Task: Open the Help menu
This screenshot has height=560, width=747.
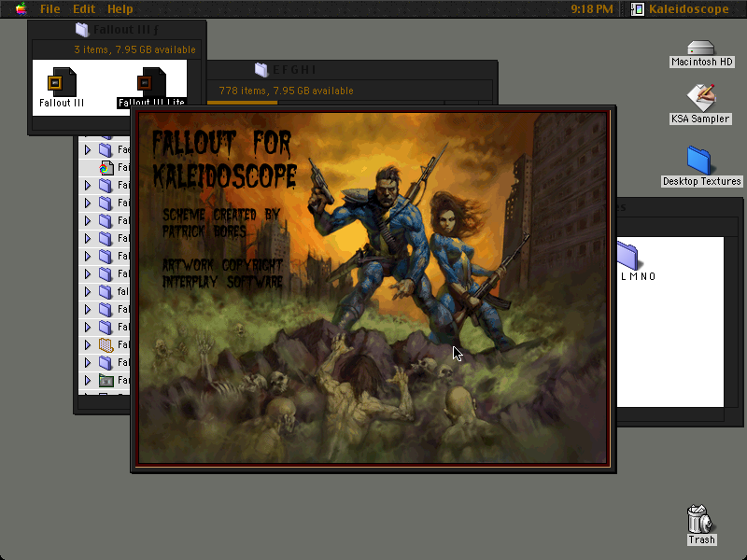Action: click(x=120, y=9)
